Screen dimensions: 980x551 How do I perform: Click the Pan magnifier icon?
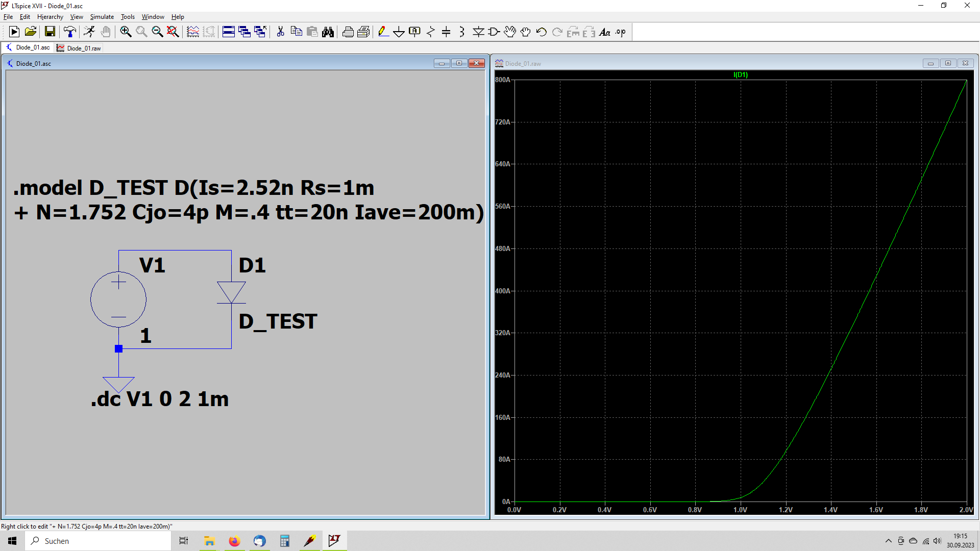[141, 32]
